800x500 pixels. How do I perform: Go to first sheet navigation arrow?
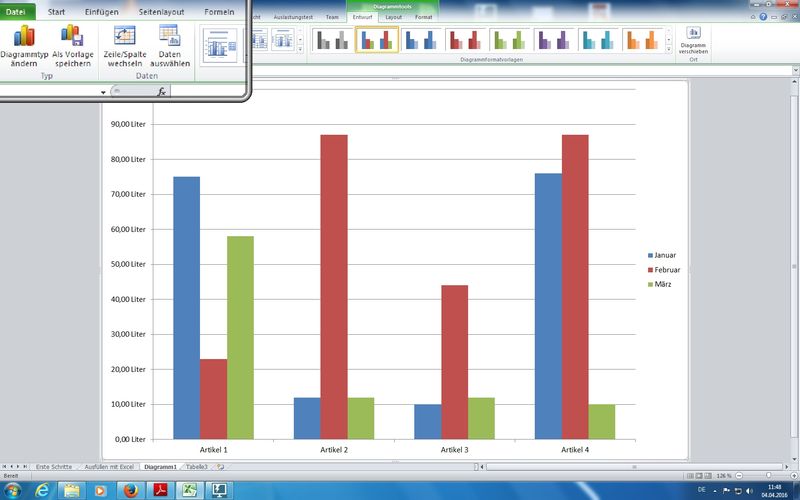[5, 466]
